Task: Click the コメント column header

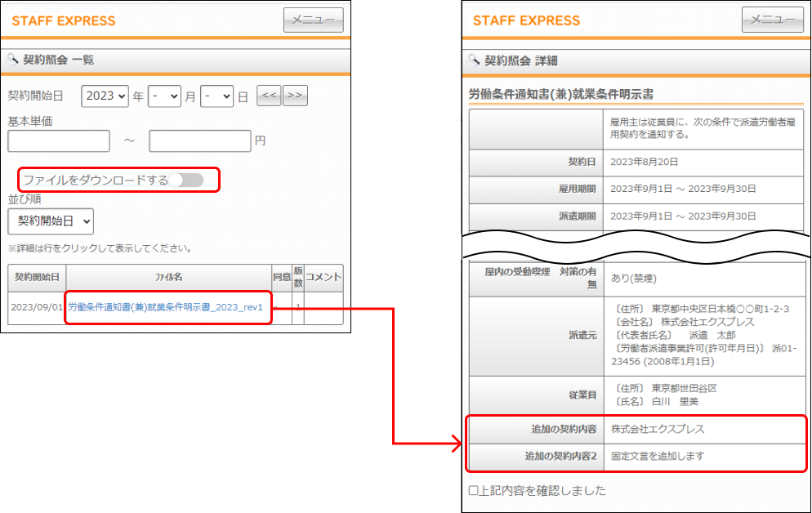Action: pos(323,277)
